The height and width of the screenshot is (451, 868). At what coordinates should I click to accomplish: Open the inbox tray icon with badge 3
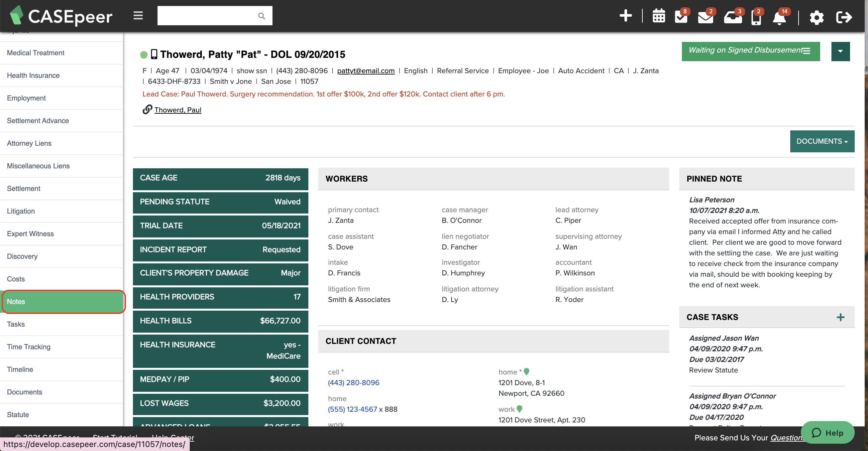pyautogui.click(x=733, y=17)
